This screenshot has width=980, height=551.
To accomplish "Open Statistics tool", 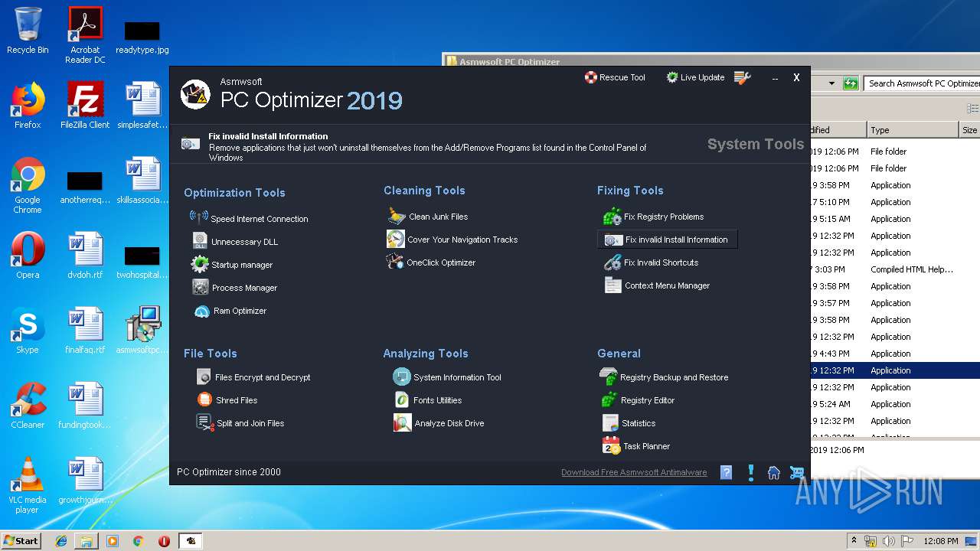I will [629, 423].
